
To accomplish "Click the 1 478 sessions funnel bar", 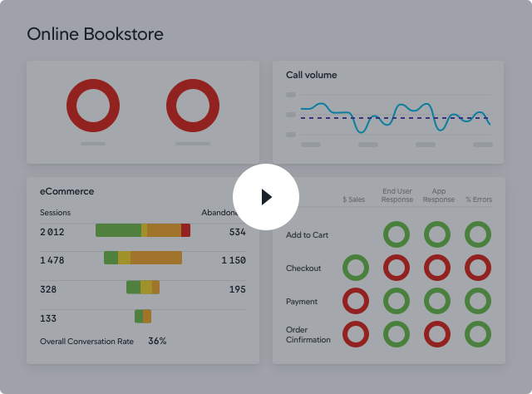I will (x=143, y=258).
